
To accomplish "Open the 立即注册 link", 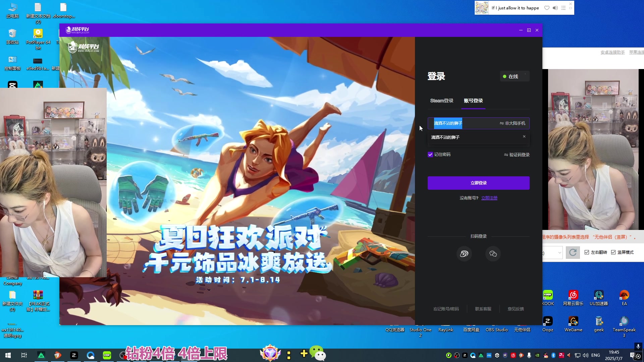I will tap(489, 198).
